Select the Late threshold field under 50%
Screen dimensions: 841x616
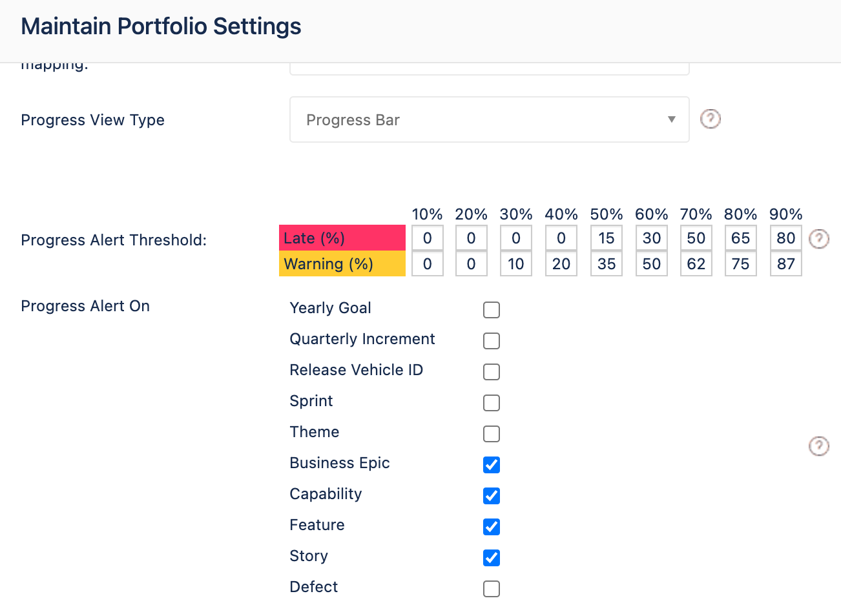pyautogui.click(x=606, y=238)
